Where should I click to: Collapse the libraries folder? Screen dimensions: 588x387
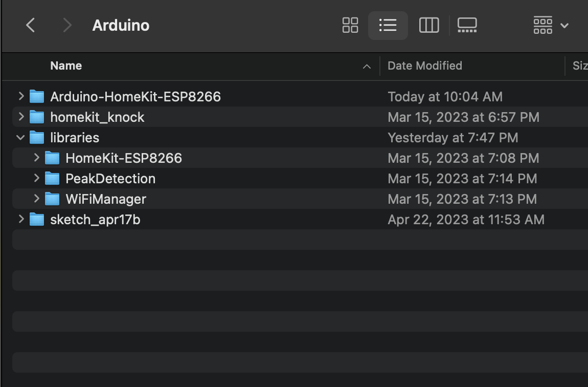(20, 137)
